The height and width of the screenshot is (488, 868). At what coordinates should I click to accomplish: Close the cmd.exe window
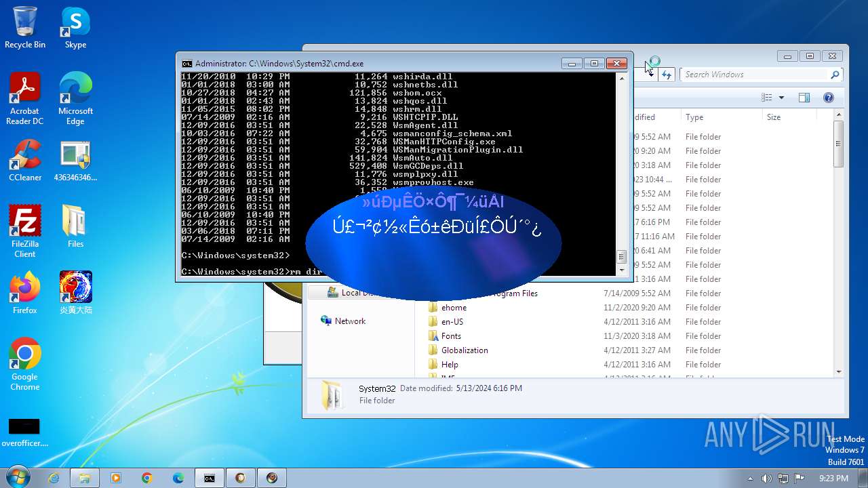pos(616,64)
